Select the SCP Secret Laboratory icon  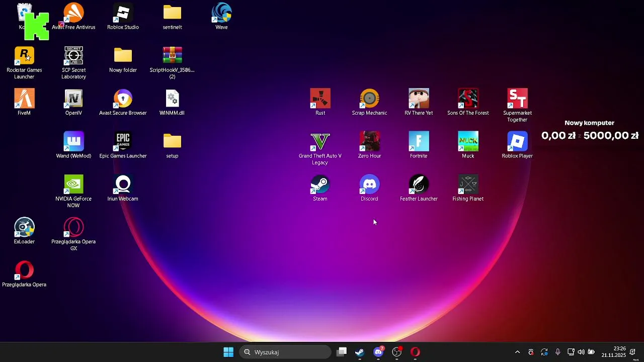[x=73, y=63]
